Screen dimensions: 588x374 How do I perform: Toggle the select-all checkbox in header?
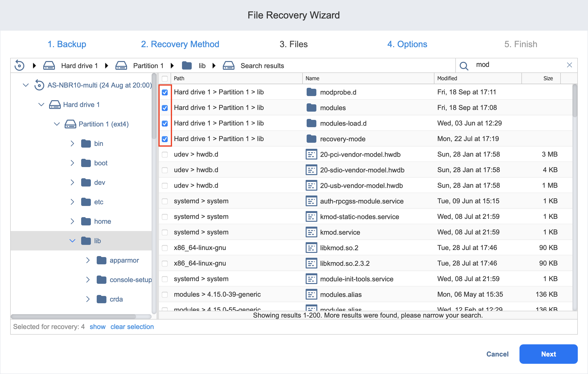[165, 79]
